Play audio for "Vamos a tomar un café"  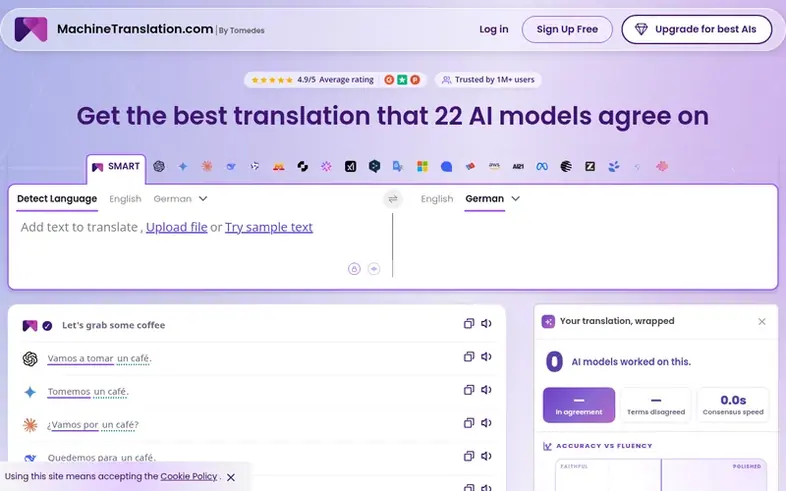[x=486, y=357]
